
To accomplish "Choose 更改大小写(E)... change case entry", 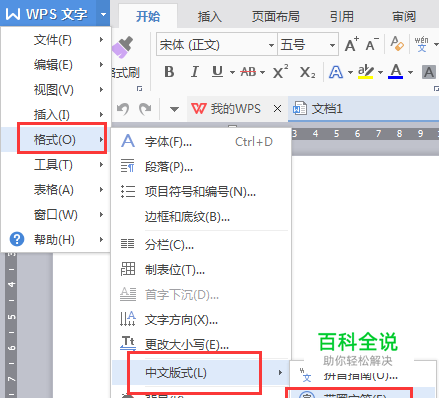I will coord(201,345).
